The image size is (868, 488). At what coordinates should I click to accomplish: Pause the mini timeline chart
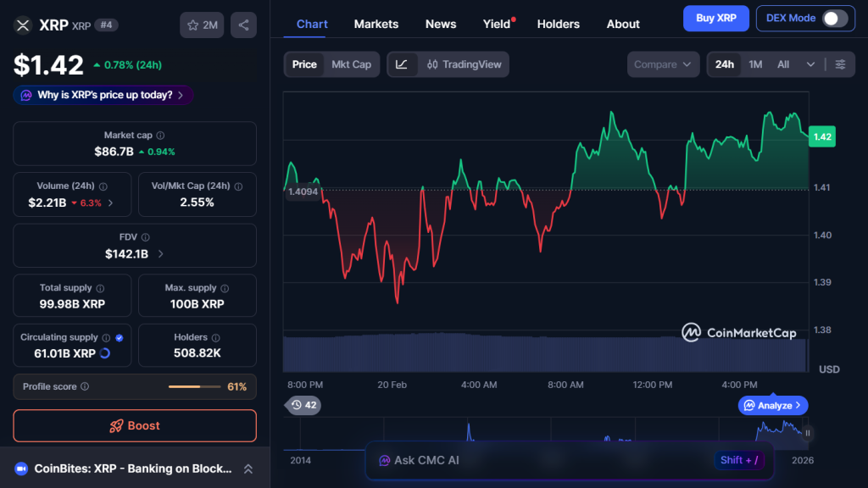808,433
